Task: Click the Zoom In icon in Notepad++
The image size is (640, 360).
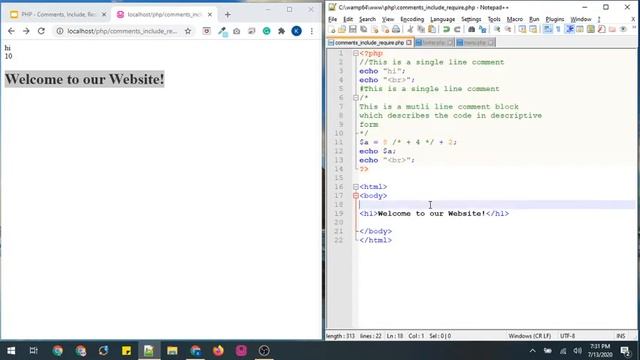Action: click(497, 29)
